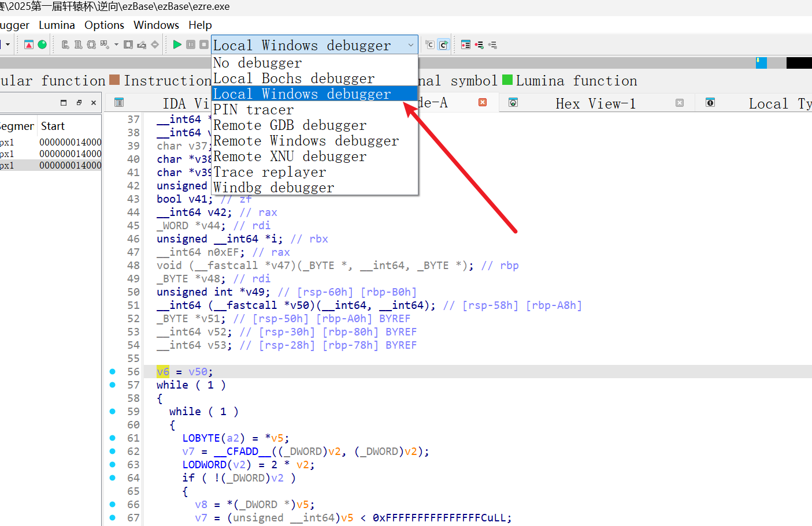
Task: Toggle breakpoint dot on line 67
Action: (x=113, y=518)
